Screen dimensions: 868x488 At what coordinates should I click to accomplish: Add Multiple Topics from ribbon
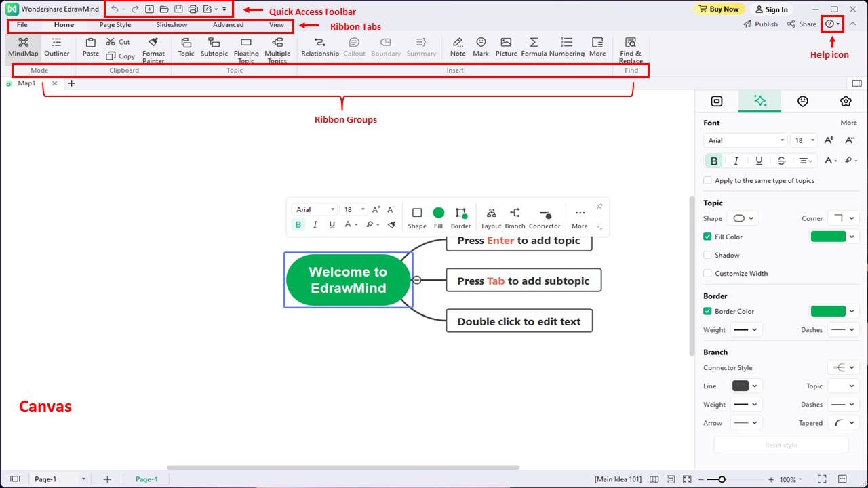pos(277,50)
